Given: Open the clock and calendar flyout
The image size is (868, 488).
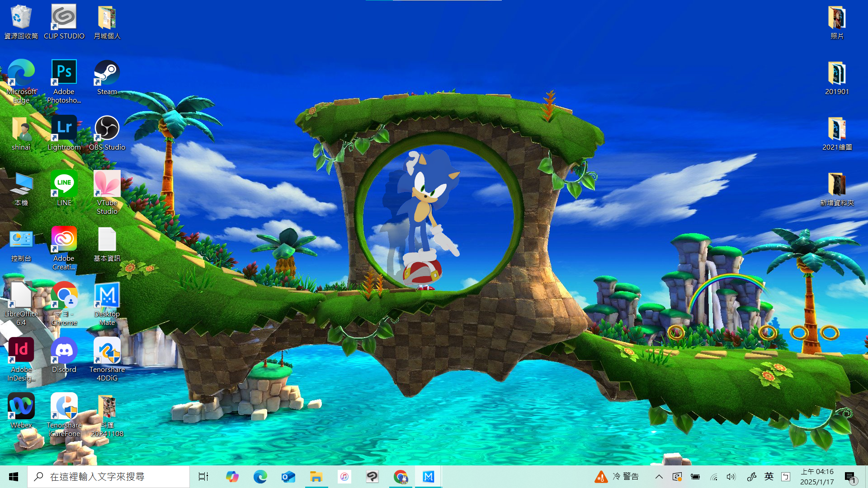Looking at the screenshot, I should click(x=817, y=477).
